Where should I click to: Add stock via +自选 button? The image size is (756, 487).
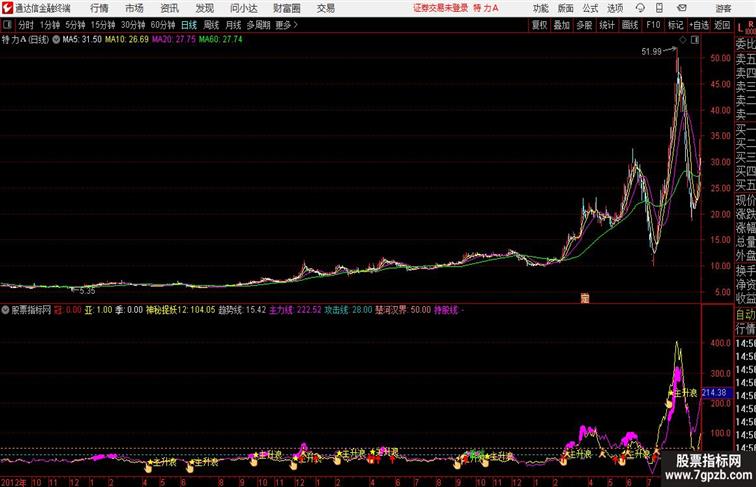point(699,25)
